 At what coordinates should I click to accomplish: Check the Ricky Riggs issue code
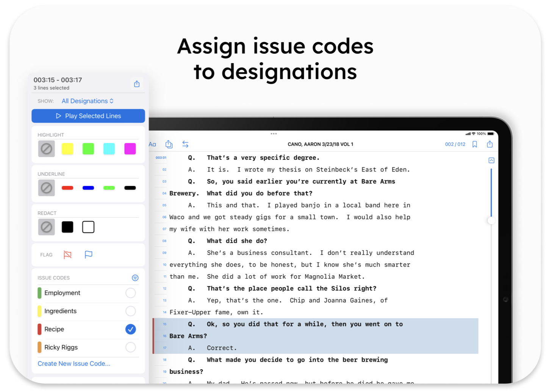coord(130,347)
